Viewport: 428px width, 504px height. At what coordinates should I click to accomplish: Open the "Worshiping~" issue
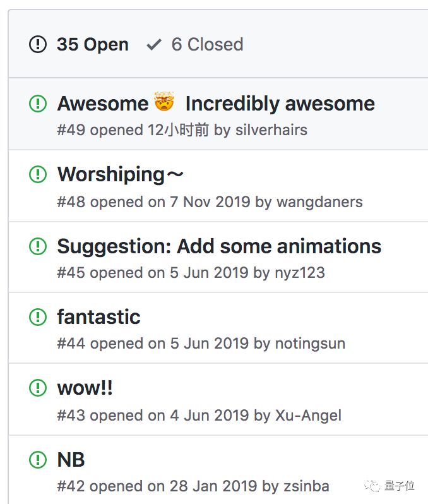click(x=120, y=174)
